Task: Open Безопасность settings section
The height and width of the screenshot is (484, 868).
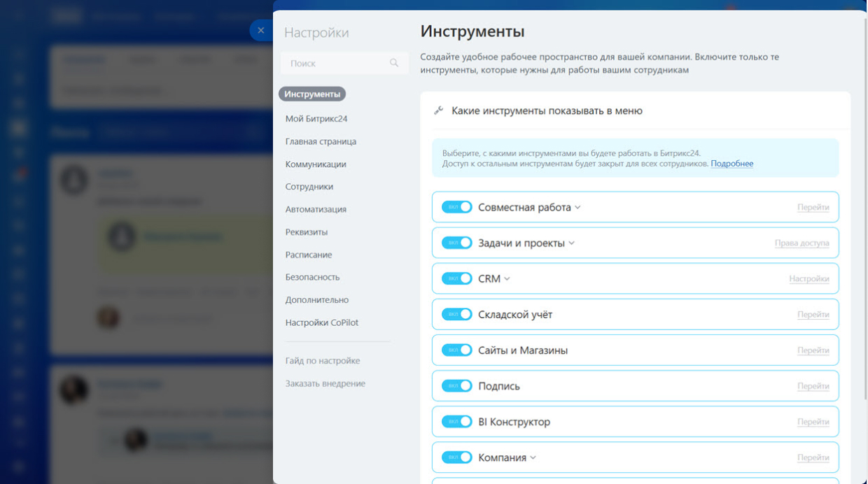Action: 312,277
